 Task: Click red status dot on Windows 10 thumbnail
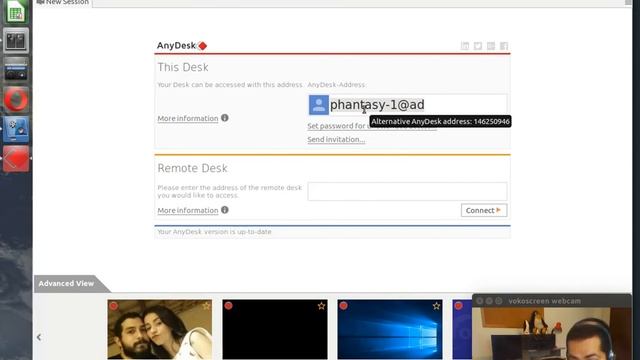[x=344, y=306]
